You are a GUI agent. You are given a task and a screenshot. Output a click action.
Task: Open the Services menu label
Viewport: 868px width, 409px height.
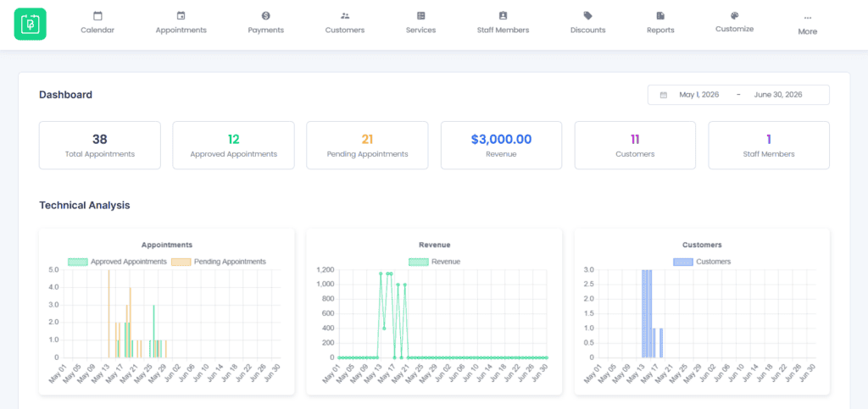[x=420, y=30]
